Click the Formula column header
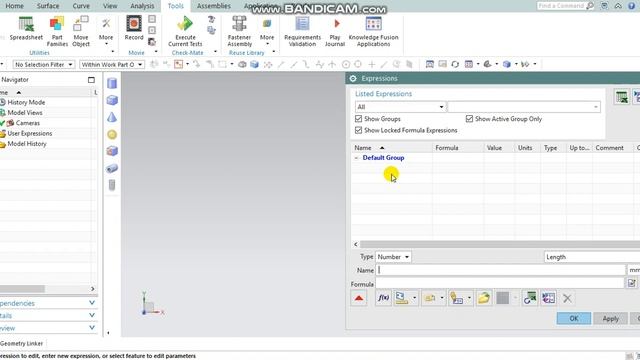 click(458, 148)
